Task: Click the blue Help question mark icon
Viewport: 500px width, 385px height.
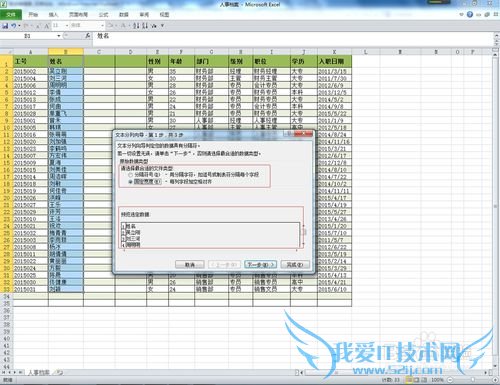Action: tap(470, 14)
